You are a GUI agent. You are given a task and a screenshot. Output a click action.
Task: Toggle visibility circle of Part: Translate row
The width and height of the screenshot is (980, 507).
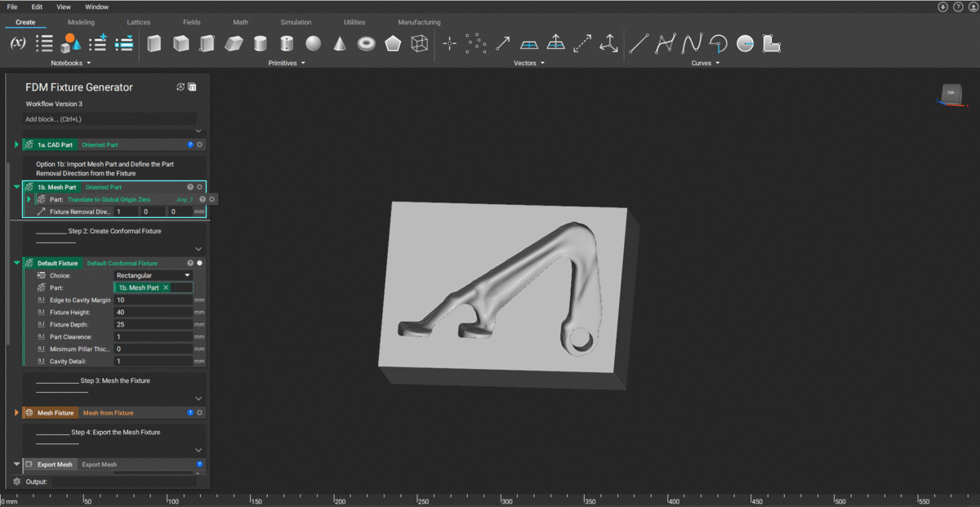[x=212, y=199]
